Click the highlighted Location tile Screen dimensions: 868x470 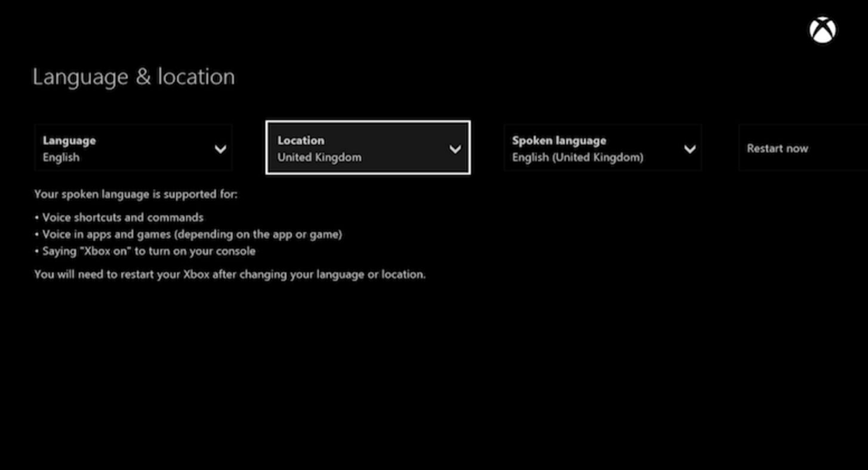[x=368, y=147]
